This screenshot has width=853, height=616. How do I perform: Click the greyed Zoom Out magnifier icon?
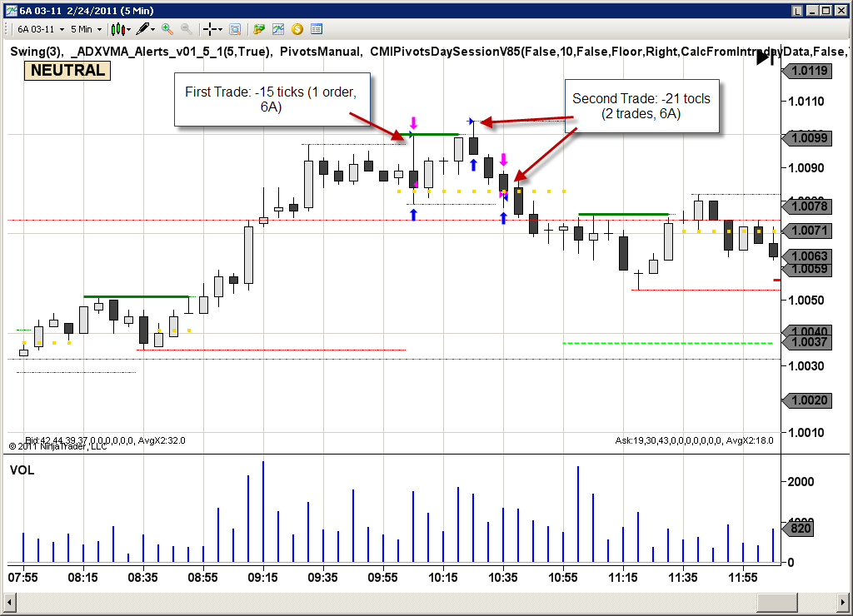tap(186, 29)
